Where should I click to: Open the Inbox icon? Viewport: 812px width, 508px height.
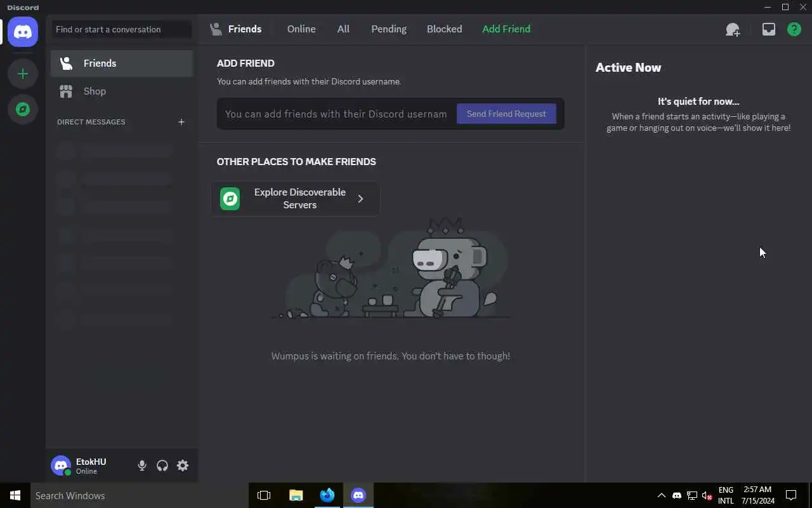(x=768, y=29)
